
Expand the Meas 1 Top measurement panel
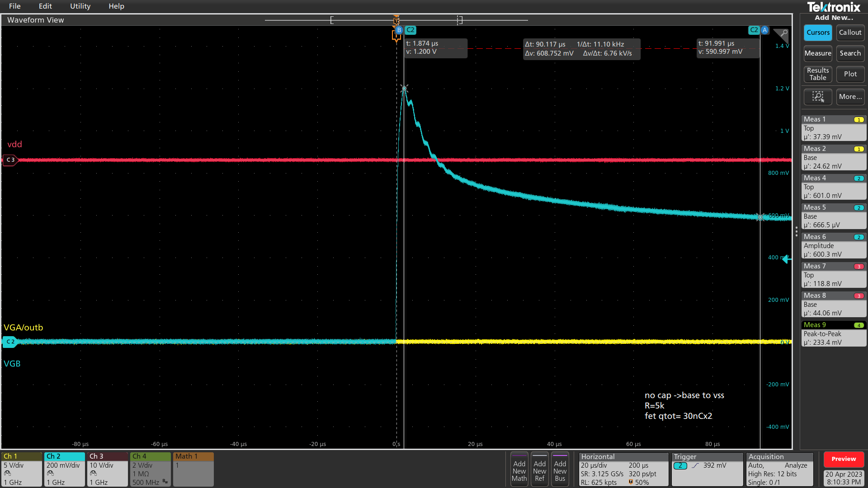833,129
